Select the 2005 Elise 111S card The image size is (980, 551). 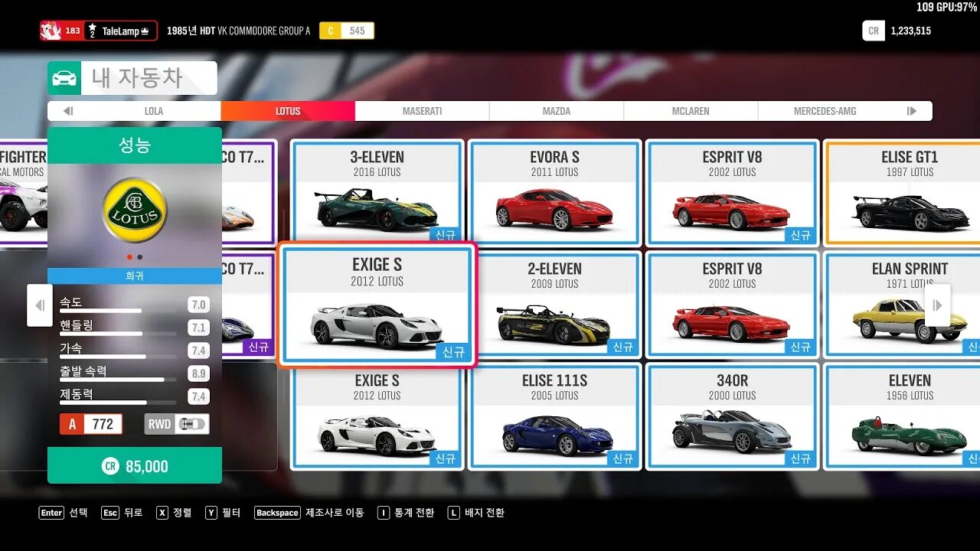click(x=554, y=416)
